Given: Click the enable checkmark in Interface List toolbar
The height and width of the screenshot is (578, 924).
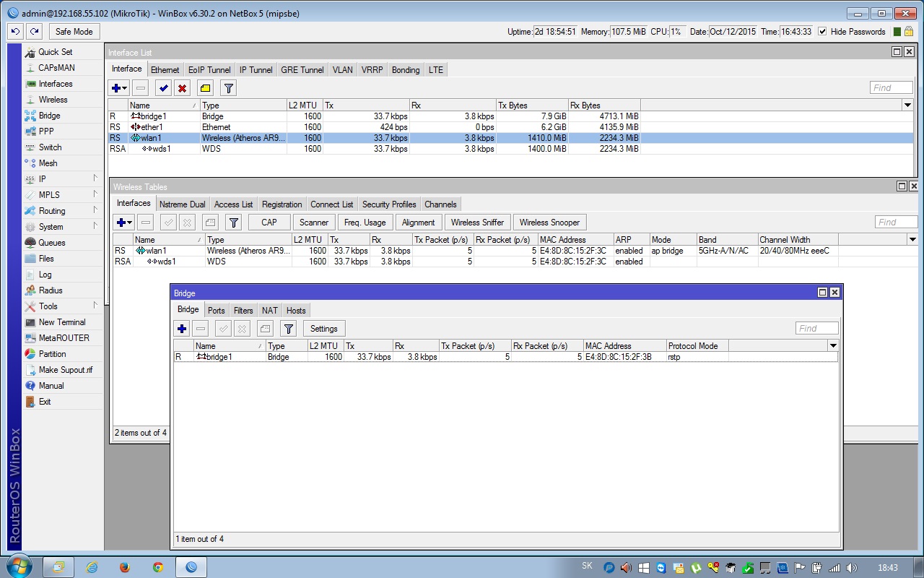Looking at the screenshot, I should [164, 88].
